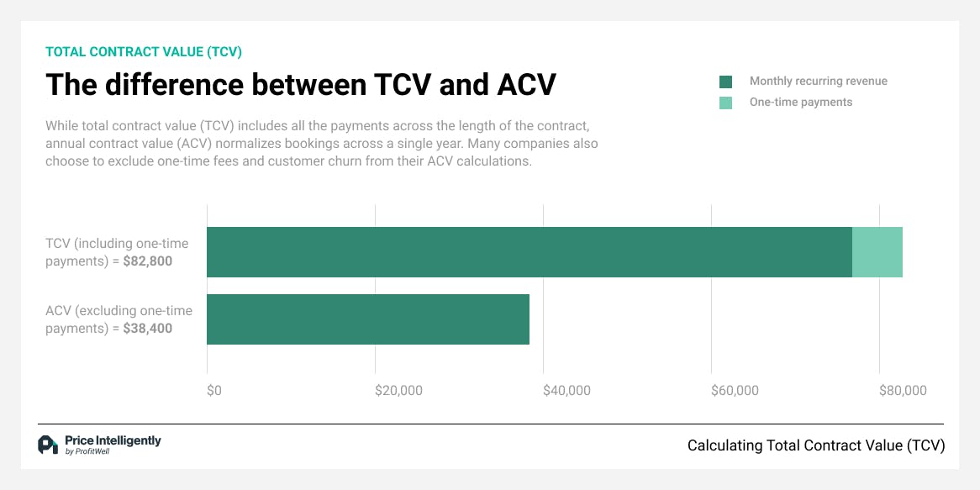
Task: Click the $20,000 axis label
Action: (x=398, y=390)
